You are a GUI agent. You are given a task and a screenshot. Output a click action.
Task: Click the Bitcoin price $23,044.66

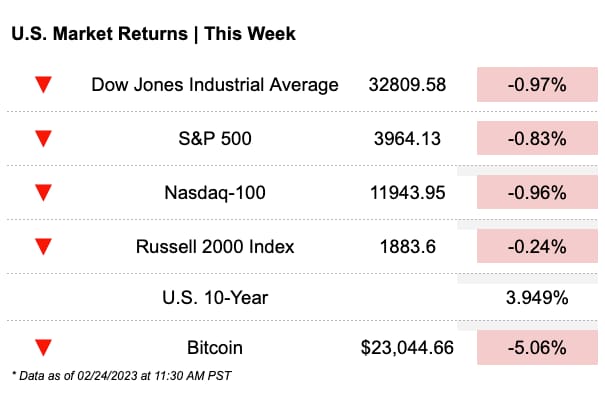407,348
